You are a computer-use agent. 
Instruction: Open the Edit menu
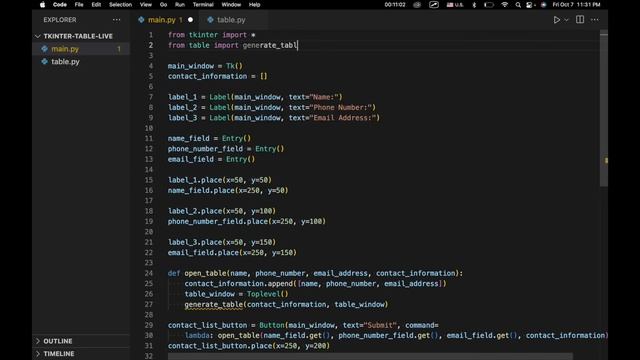point(96,4)
